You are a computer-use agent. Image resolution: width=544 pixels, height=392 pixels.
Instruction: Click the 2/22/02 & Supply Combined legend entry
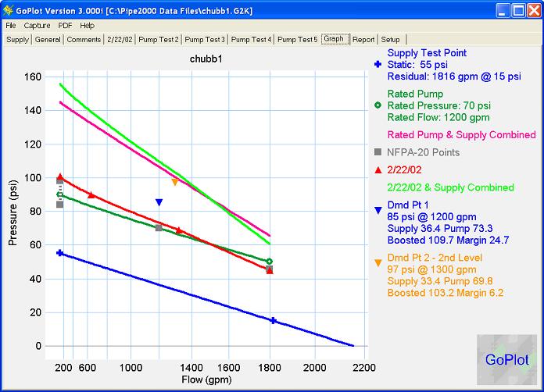450,187
